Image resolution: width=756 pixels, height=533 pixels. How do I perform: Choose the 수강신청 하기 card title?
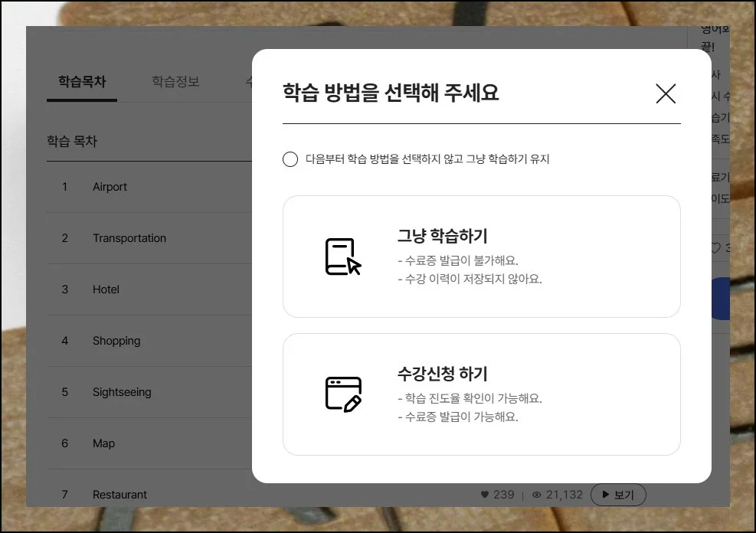tap(442, 374)
